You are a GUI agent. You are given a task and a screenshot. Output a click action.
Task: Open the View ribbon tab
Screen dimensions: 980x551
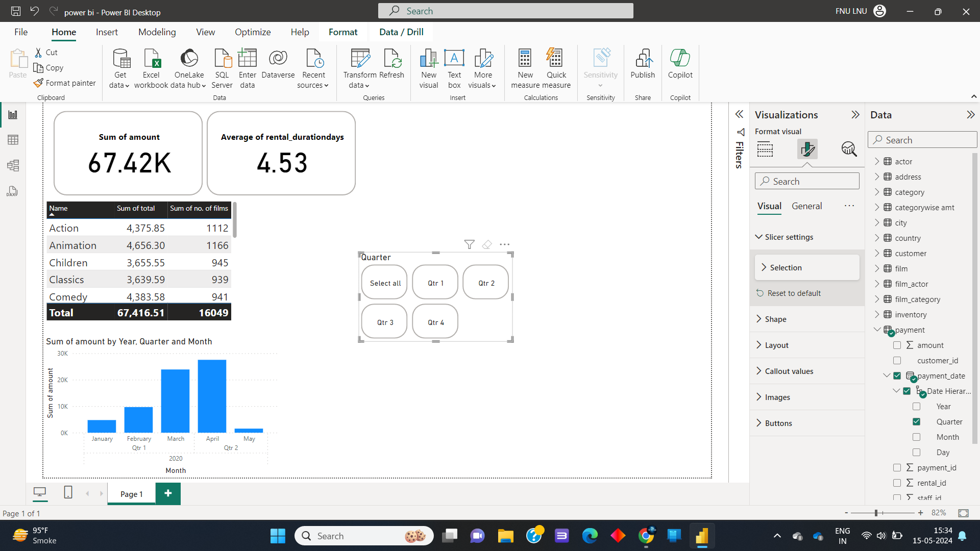205,32
